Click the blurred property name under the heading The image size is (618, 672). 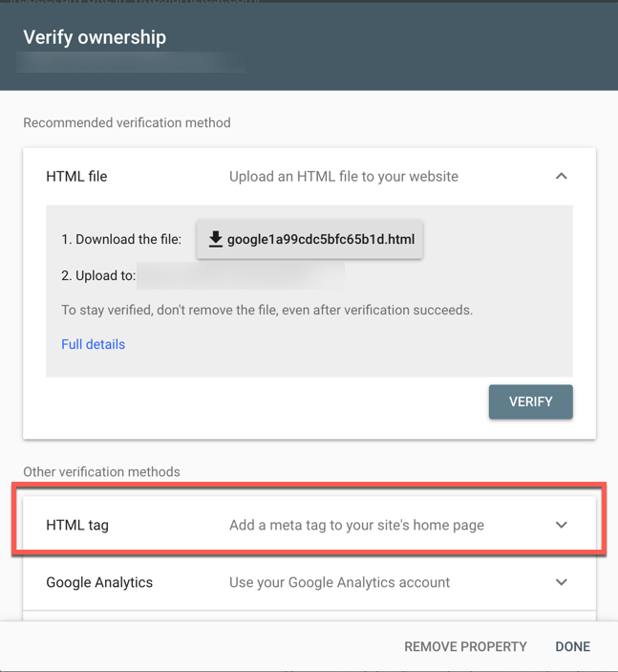click(x=131, y=63)
